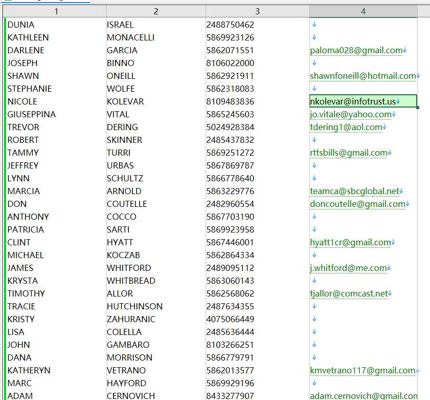430x400 pixels.
Task: Click the GIUSEPPINA first name cell
Action: coord(56,114)
